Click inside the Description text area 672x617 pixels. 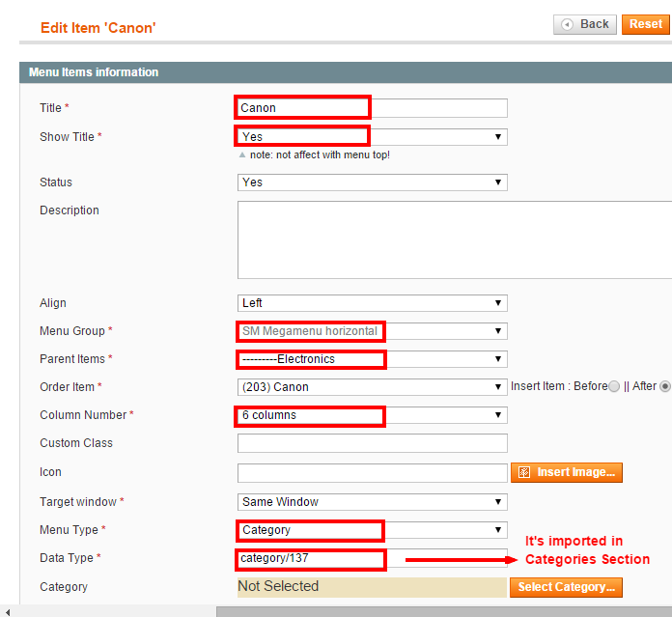(x=455, y=239)
